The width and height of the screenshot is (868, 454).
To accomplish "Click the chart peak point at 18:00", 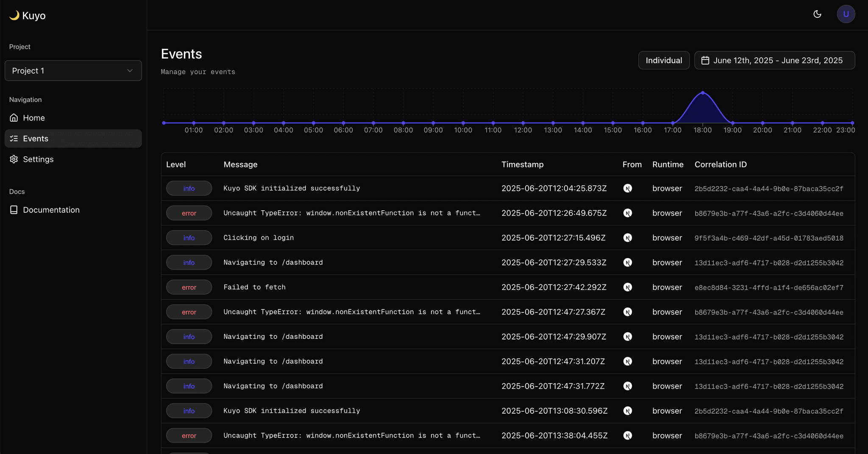I will click(x=703, y=93).
